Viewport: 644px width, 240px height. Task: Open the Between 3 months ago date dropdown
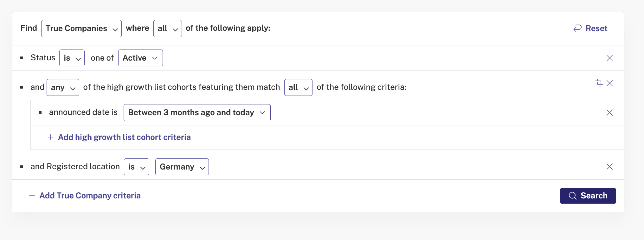pos(197,113)
